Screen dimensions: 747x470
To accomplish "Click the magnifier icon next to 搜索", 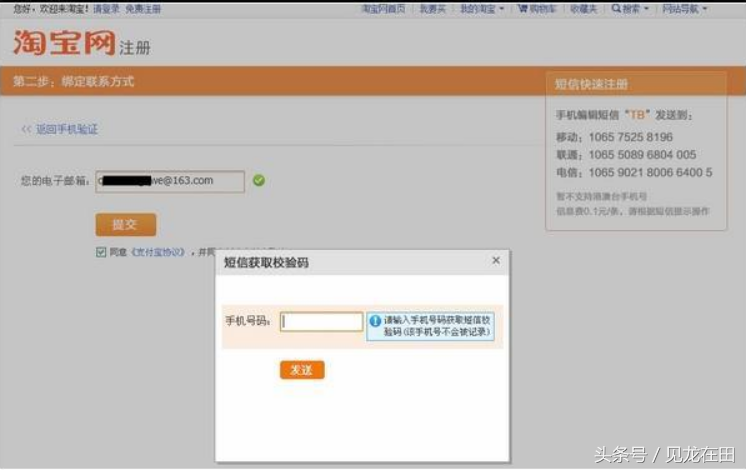I will tap(616, 8).
